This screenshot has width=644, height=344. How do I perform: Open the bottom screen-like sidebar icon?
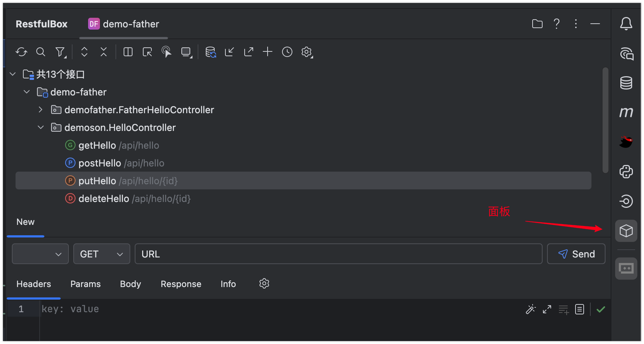pos(626,269)
